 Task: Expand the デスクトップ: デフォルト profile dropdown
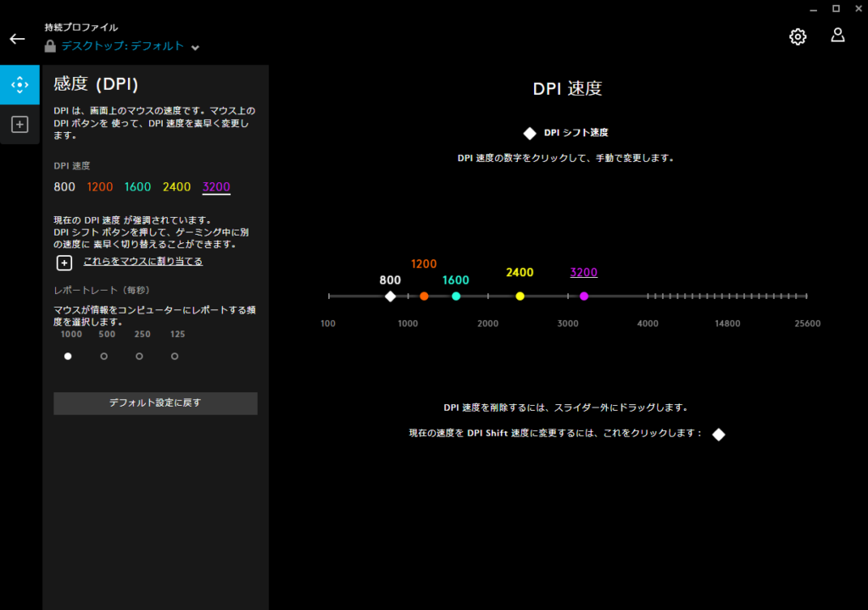[x=195, y=47]
